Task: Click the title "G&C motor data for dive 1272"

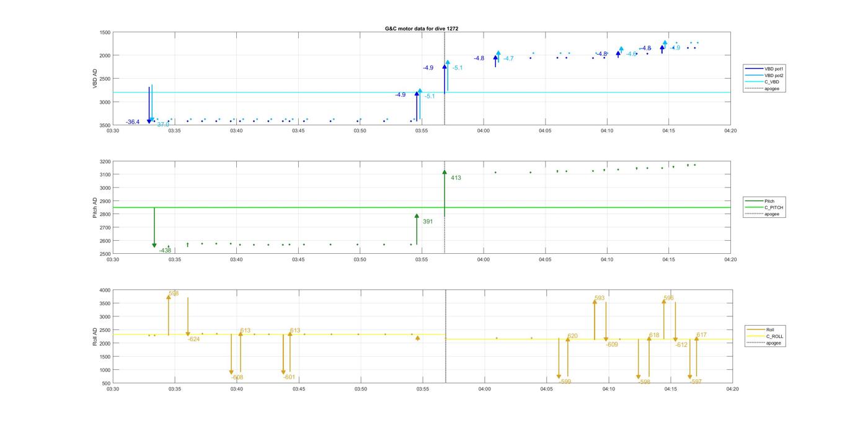Action: click(x=422, y=29)
